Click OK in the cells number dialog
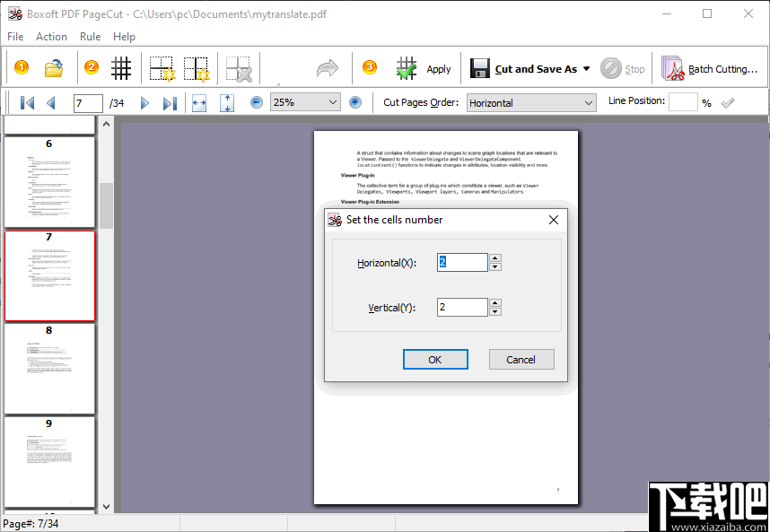770x532 pixels. tap(435, 359)
